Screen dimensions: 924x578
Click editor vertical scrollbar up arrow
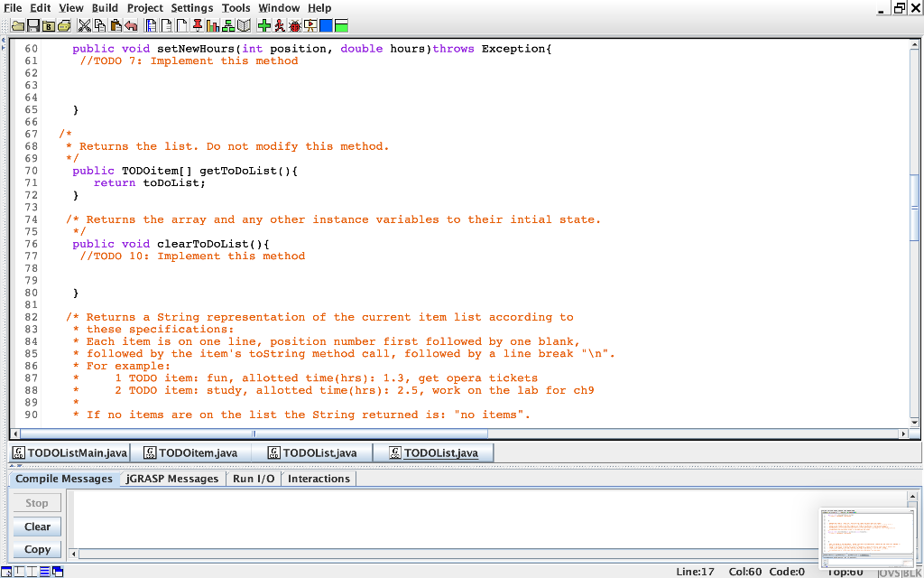pyautogui.click(x=915, y=45)
